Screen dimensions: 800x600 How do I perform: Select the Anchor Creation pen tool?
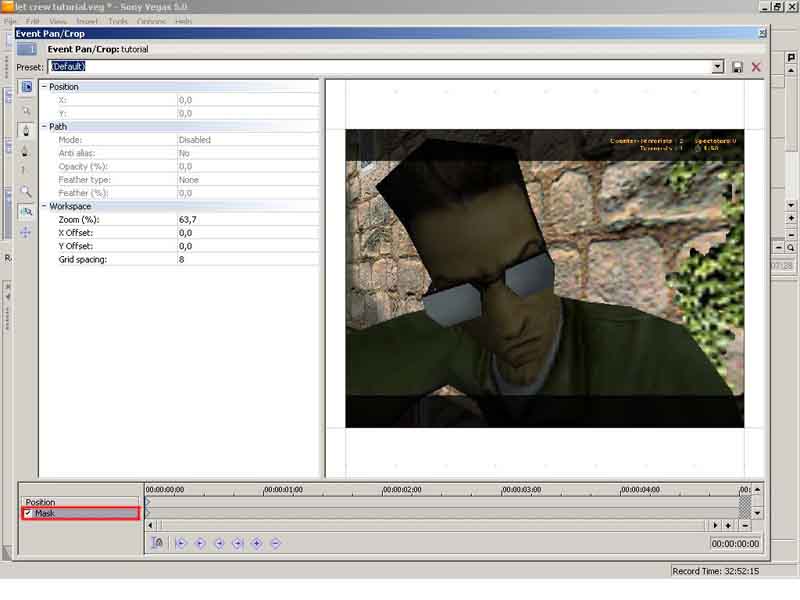click(x=27, y=130)
